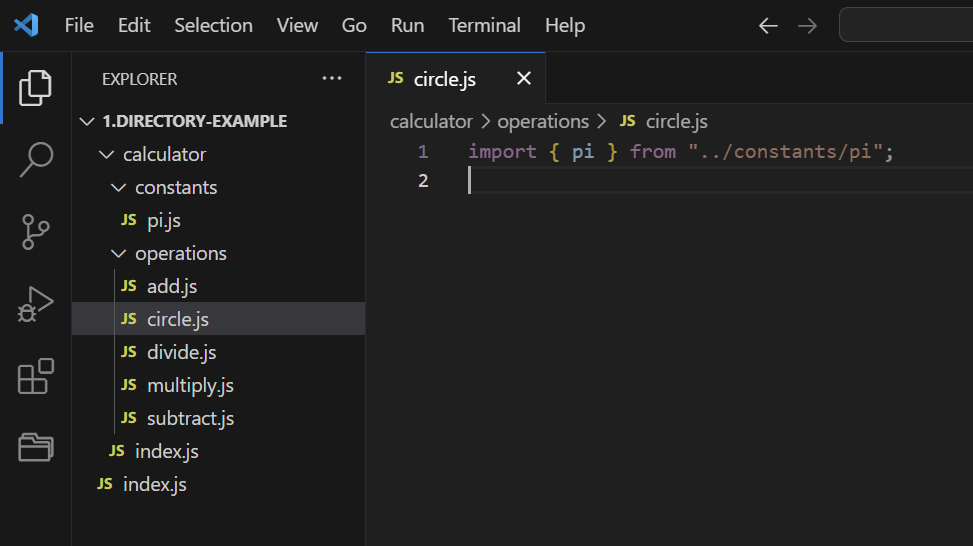This screenshot has width=973, height=546.
Task: Open the Search view icon
Action: tap(36, 159)
